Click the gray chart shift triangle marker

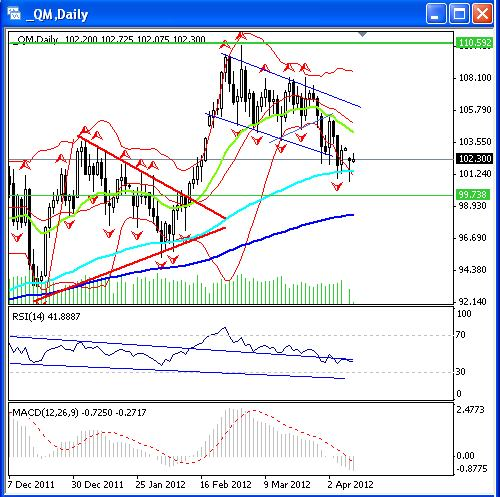(x=363, y=34)
